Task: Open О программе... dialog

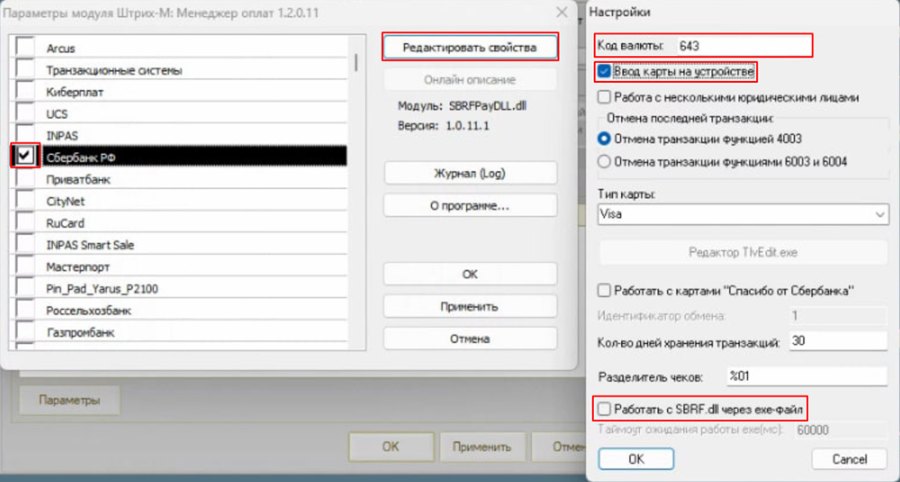Action: pyautogui.click(x=470, y=206)
